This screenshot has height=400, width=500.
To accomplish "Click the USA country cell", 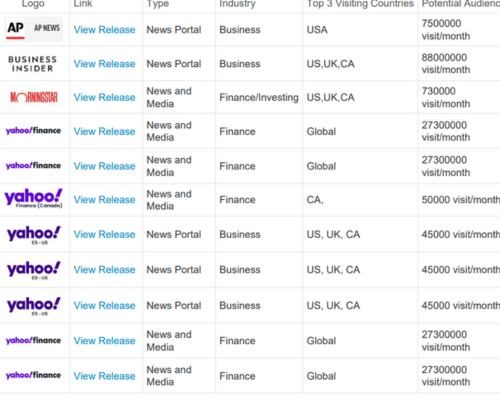I will tap(317, 30).
